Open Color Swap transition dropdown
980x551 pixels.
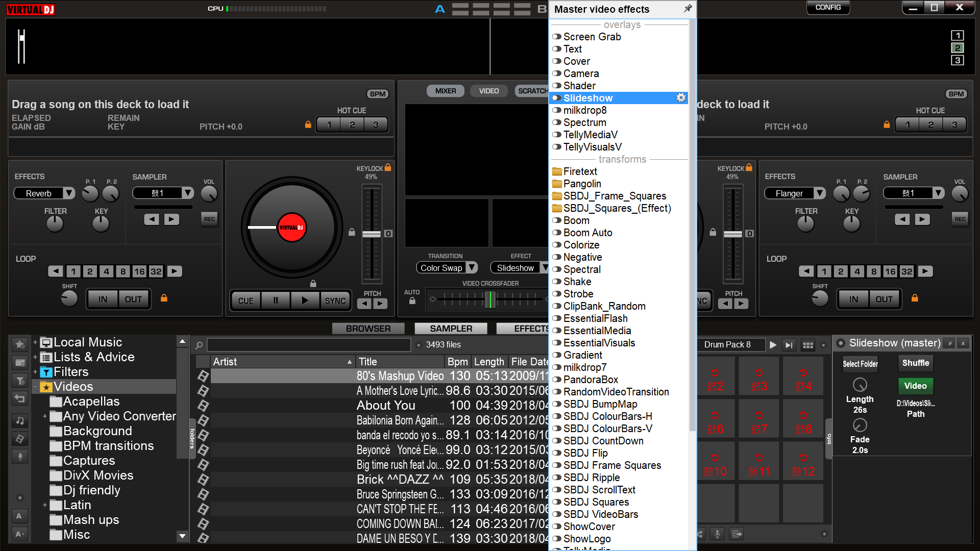[x=472, y=267]
